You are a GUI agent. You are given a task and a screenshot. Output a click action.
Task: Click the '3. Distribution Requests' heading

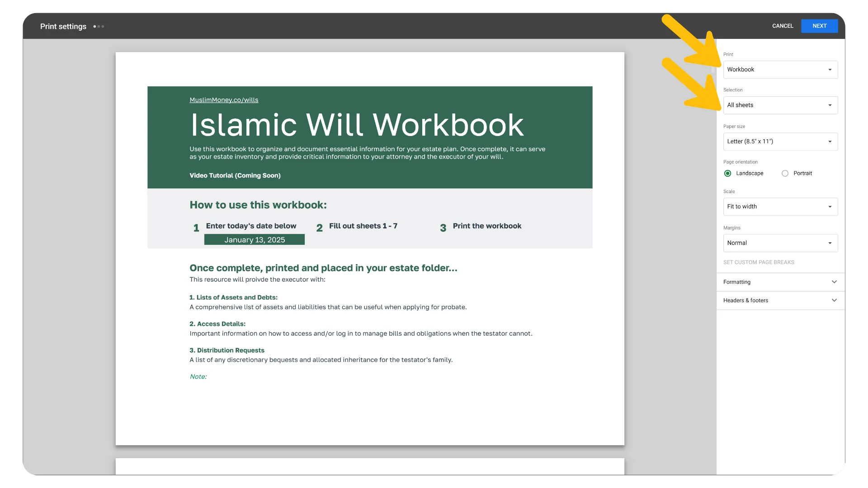227,350
